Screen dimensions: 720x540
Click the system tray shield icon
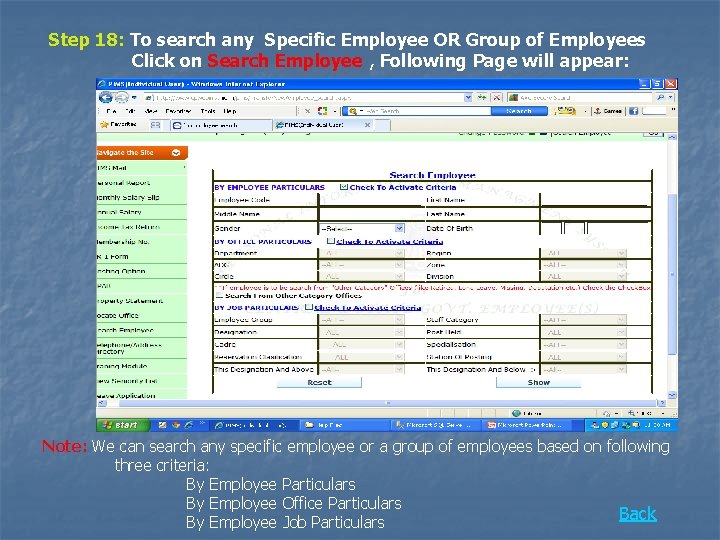[x=605, y=425]
